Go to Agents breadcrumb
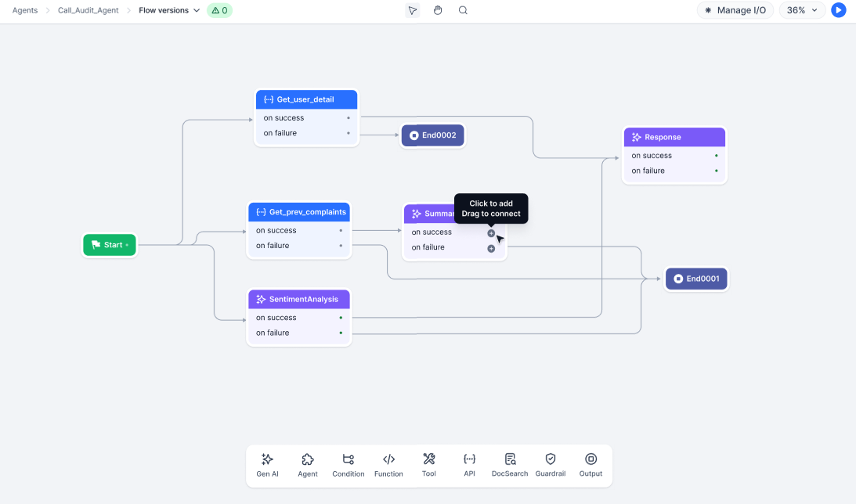Image resolution: width=856 pixels, height=504 pixels. click(x=25, y=10)
